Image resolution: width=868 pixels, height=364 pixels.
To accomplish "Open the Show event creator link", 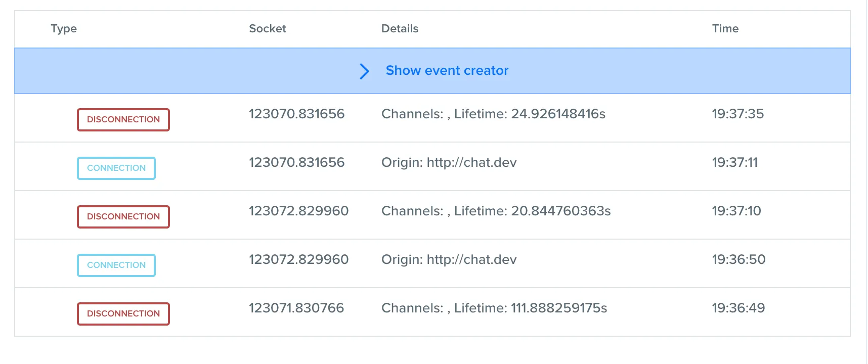I will (x=447, y=71).
